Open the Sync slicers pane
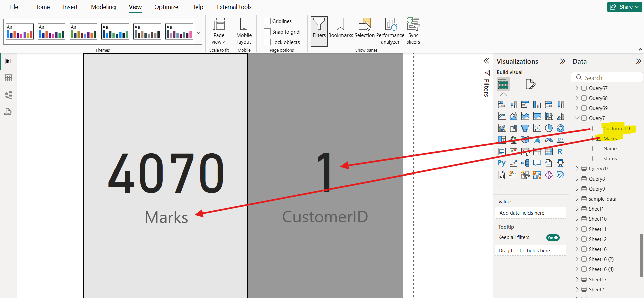 (413, 31)
